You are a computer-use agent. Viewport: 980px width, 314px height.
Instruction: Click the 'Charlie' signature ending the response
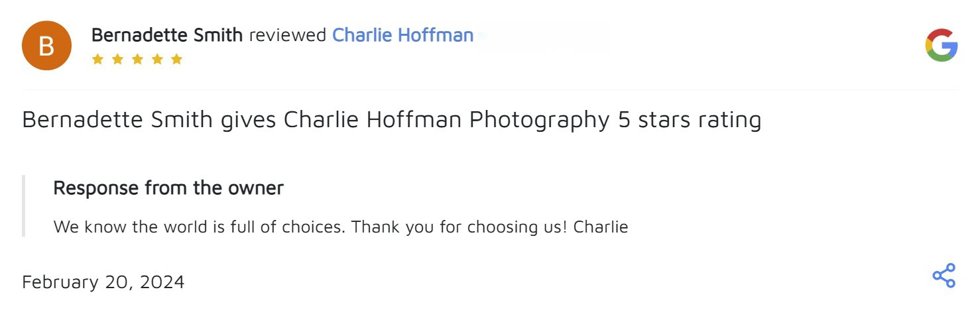(600, 227)
